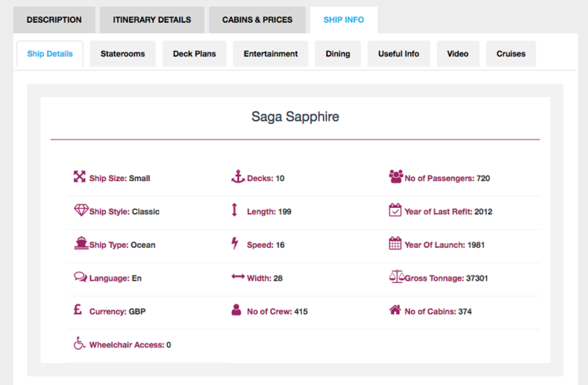
Task: Click the vertical arrow Length icon
Action: click(x=234, y=210)
